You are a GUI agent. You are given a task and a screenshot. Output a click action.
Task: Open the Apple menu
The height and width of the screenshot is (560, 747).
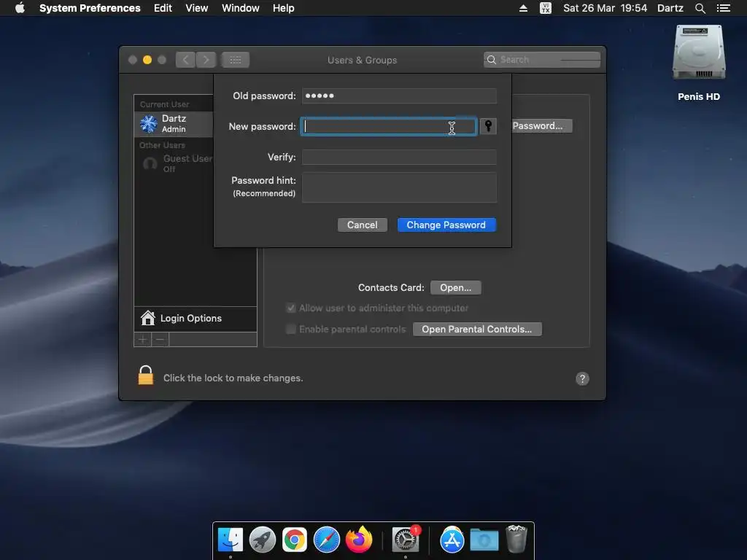20,8
